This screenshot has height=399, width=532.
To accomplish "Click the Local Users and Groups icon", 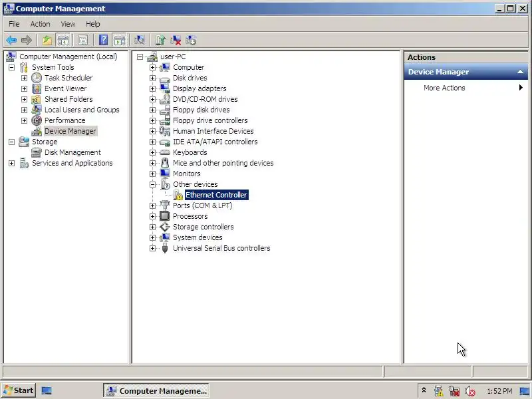I will coord(37,110).
